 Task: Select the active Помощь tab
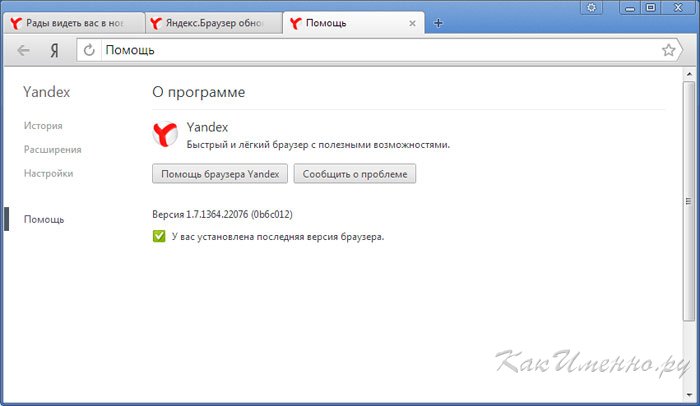(x=353, y=23)
